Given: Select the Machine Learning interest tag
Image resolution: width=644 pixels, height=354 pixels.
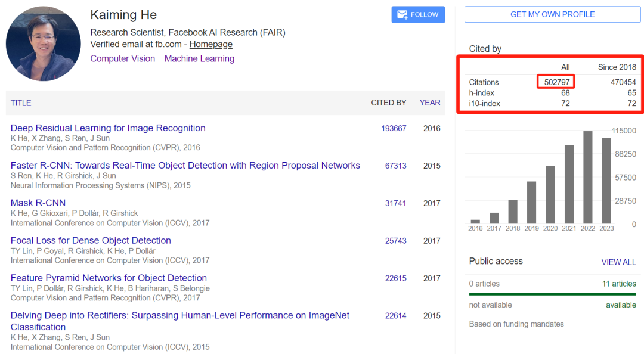Looking at the screenshot, I should tap(199, 58).
